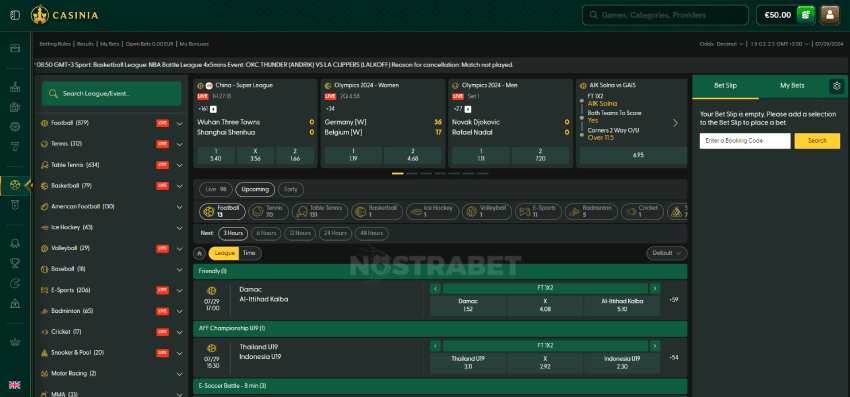Set Next timeframe to 24 Hours
Viewport: 850px width, 397px height.
(x=335, y=233)
